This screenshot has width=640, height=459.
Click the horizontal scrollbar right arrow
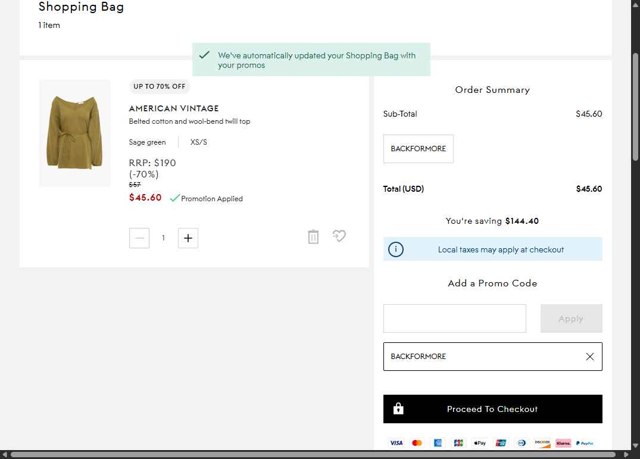[626, 455]
